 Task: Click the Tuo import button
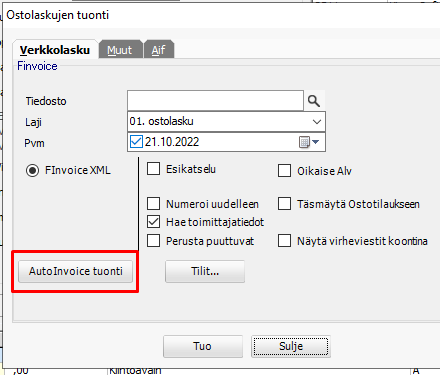tap(203, 346)
